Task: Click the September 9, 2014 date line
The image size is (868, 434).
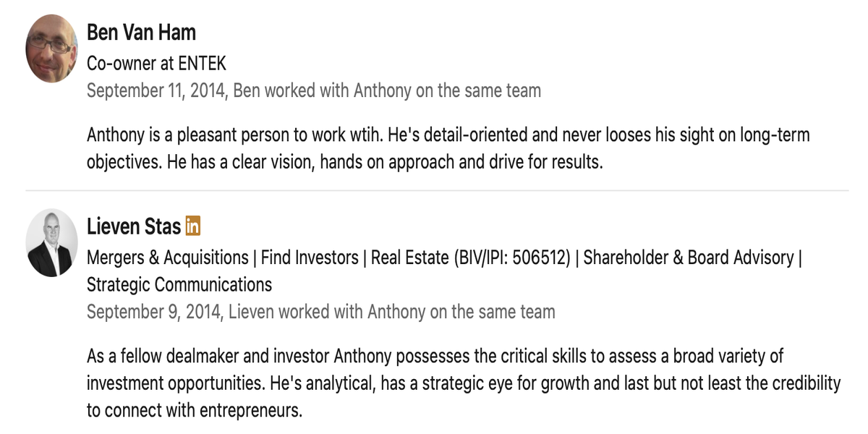Action: 320,312
